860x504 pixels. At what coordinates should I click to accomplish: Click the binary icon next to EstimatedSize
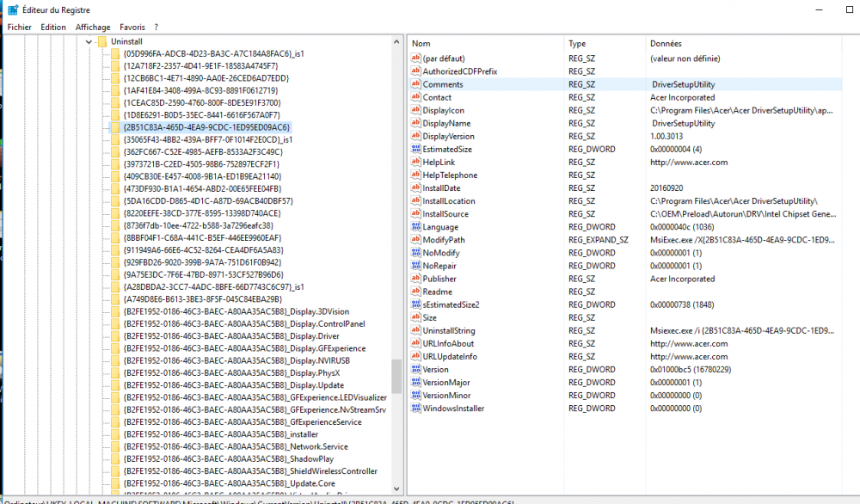click(x=415, y=150)
